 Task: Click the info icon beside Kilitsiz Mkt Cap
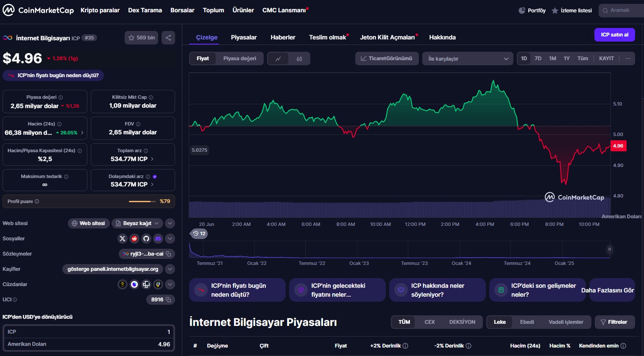click(x=151, y=97)
